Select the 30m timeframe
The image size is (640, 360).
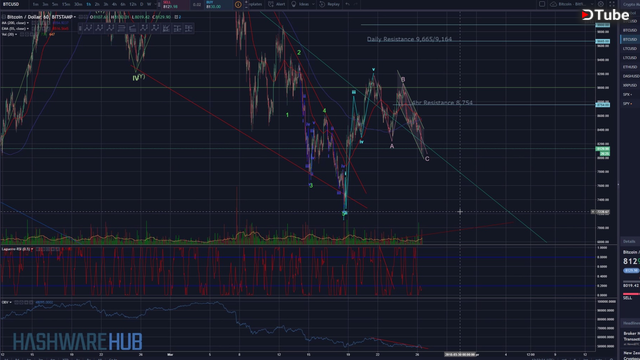pos(78,4)
